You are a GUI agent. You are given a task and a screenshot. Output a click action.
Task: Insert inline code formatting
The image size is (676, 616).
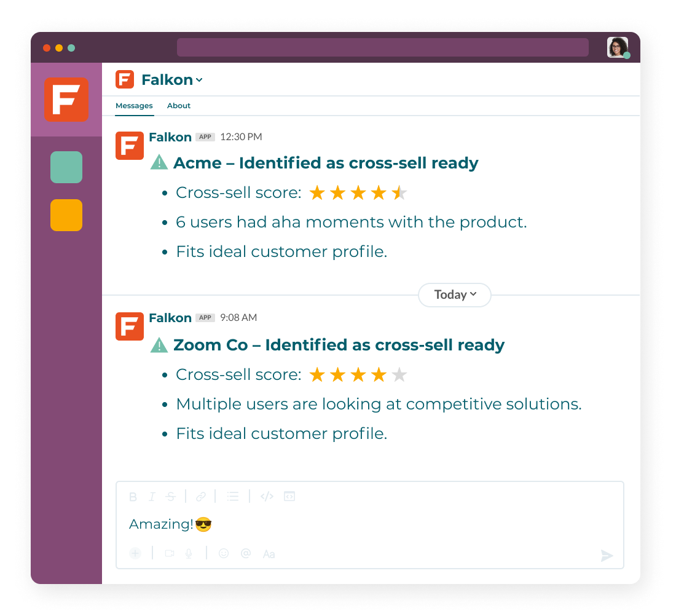267,497
